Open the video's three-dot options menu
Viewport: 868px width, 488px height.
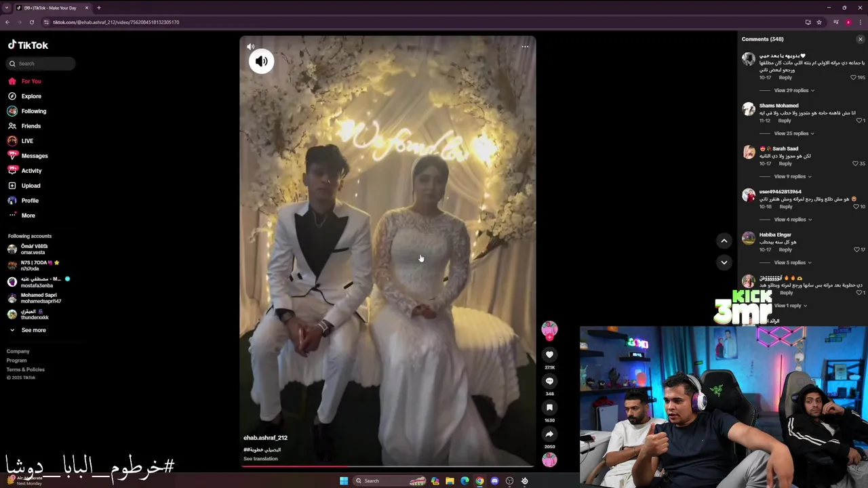(525, 47)
